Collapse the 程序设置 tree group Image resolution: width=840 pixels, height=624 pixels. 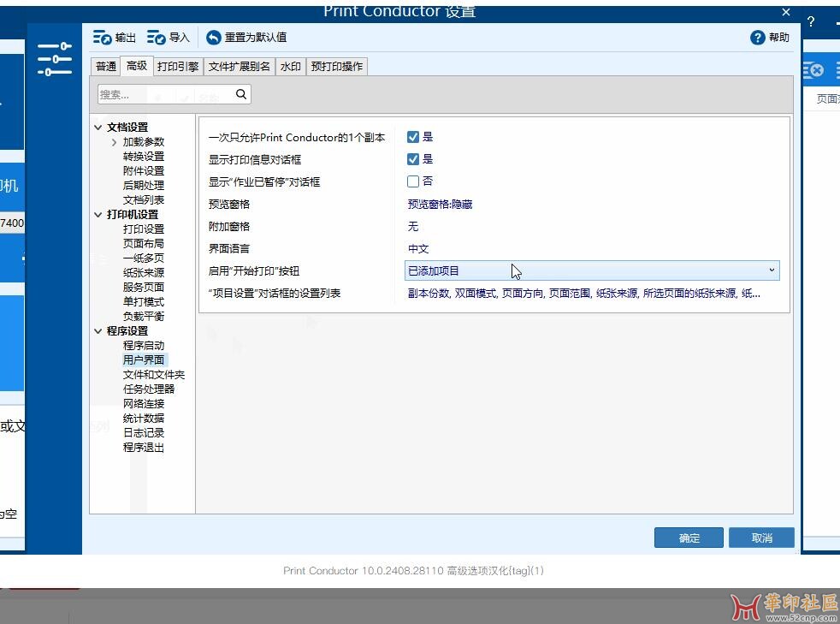(98, 331)
